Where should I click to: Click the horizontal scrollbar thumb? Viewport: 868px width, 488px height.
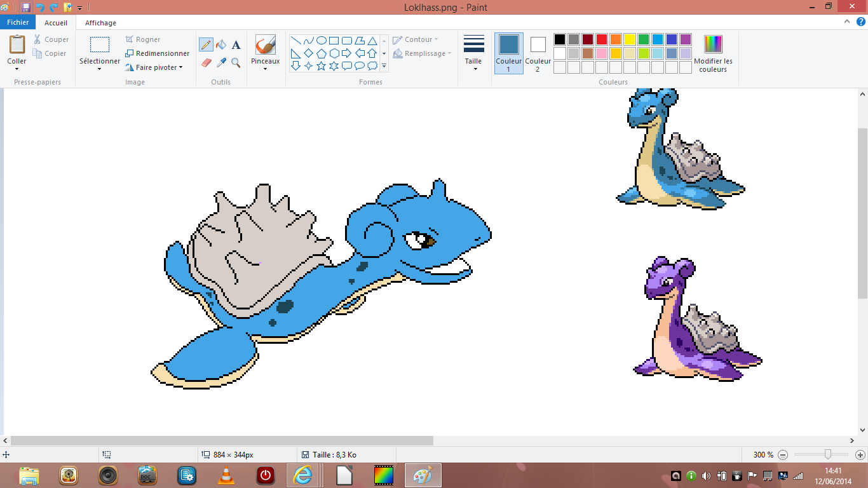click(x=222, y=440)
